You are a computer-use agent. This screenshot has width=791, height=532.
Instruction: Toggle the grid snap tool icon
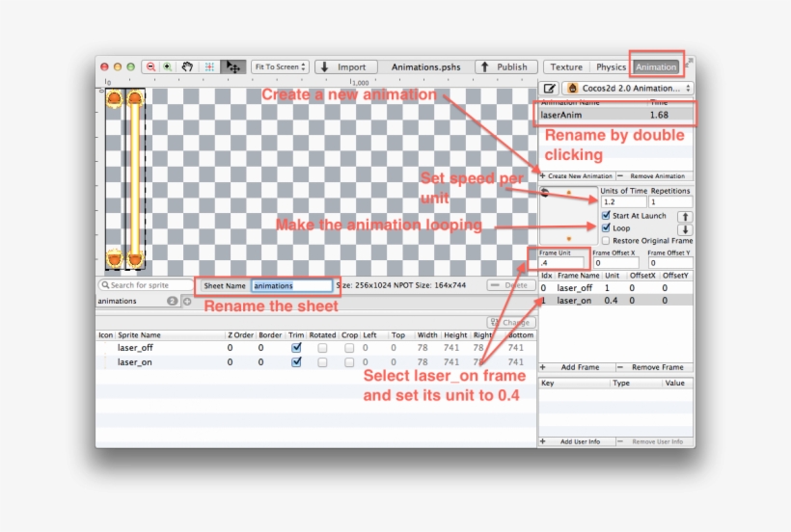click(208, 67)
